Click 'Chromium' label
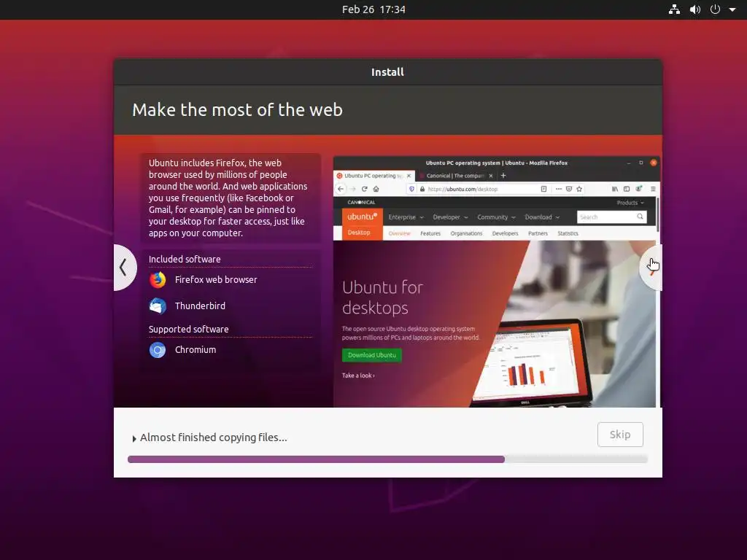 (196, 349)
